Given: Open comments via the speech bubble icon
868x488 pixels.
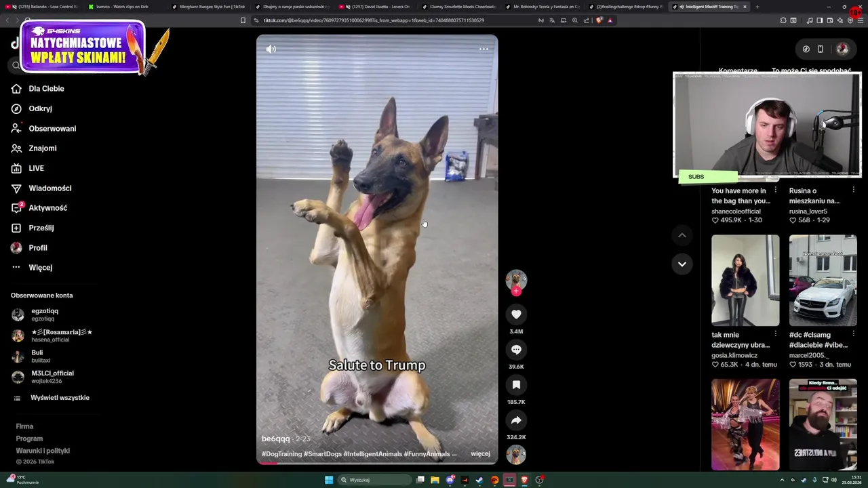Looking at the screenshot, I should point(516,350).
